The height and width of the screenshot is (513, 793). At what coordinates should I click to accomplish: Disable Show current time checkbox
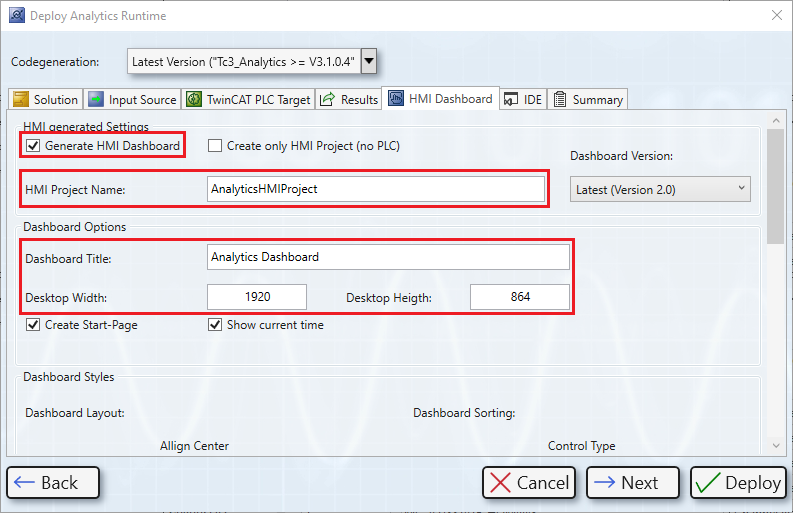[215, 325]
